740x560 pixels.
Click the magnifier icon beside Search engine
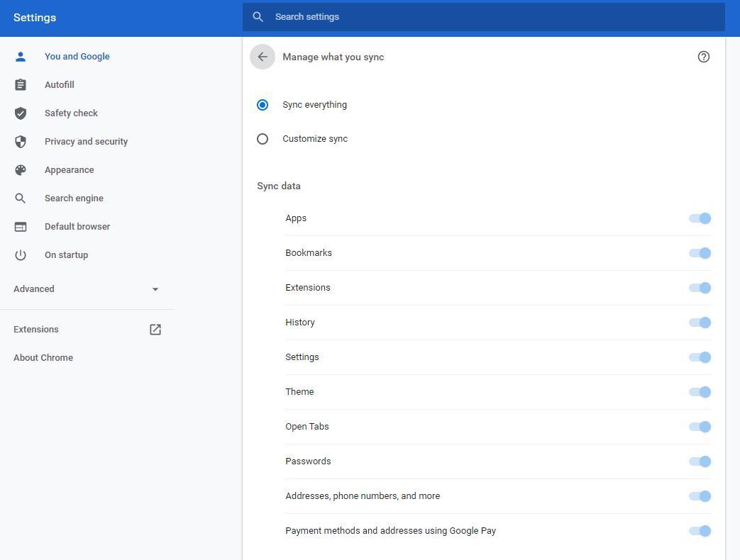(x=21, y=198)
